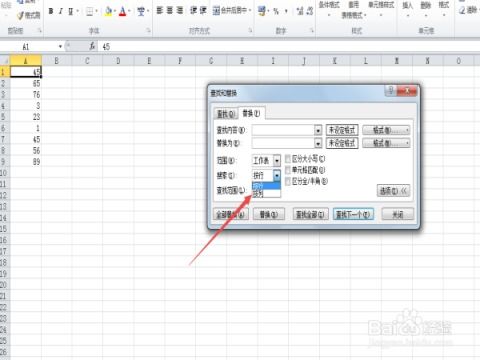The width and height of the screenshot is (480, 360).
Task: Decrease the cell indent
Action: click(x=193, y=11)
